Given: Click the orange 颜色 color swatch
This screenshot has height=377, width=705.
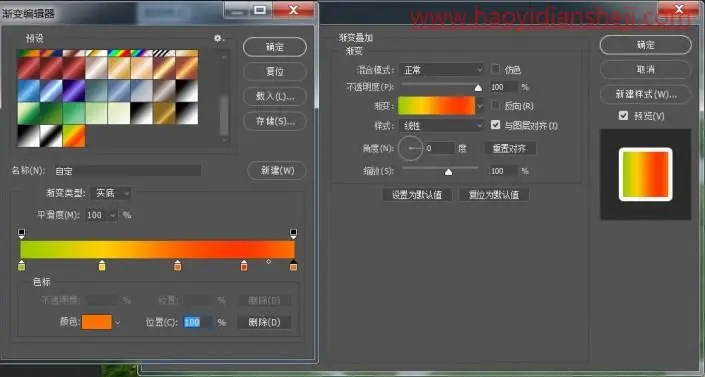Looking at the screenshot, I should [x=97, y=322].
